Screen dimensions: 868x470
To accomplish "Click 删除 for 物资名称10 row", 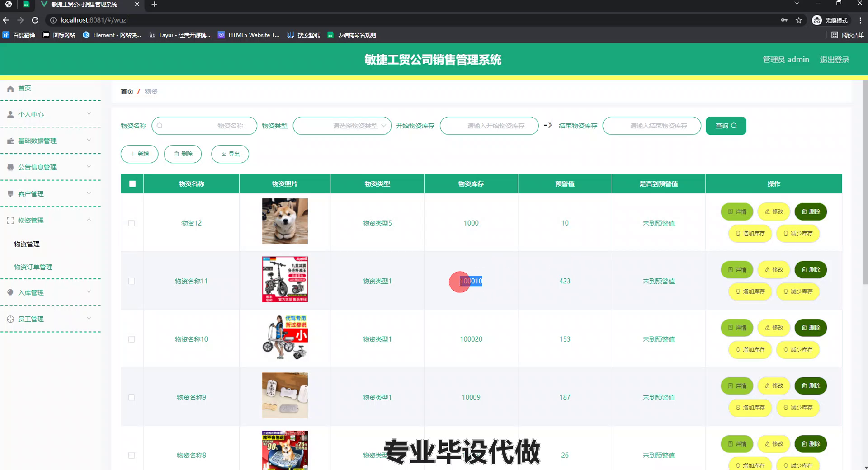I will pos(811,328).
